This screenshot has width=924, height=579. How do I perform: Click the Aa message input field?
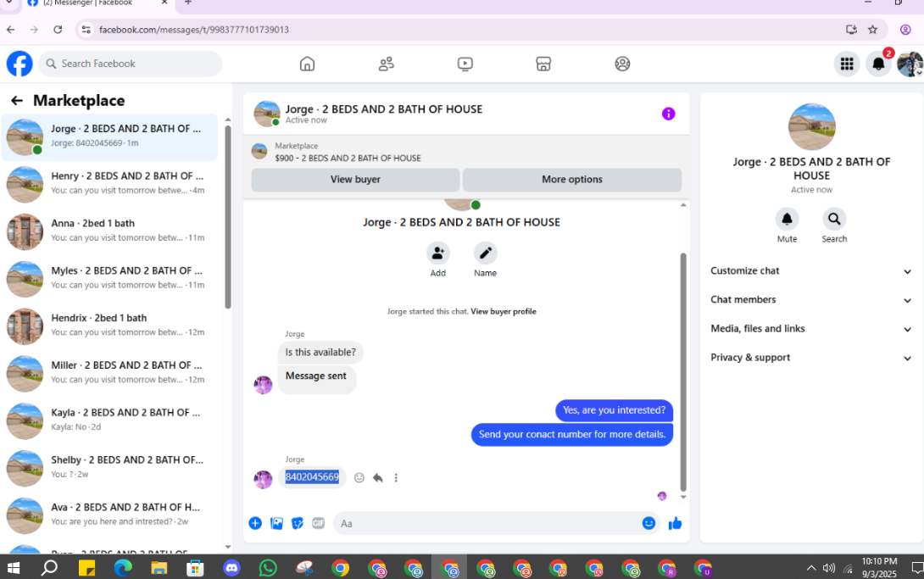pyautogui.click(x=489, y=523)
